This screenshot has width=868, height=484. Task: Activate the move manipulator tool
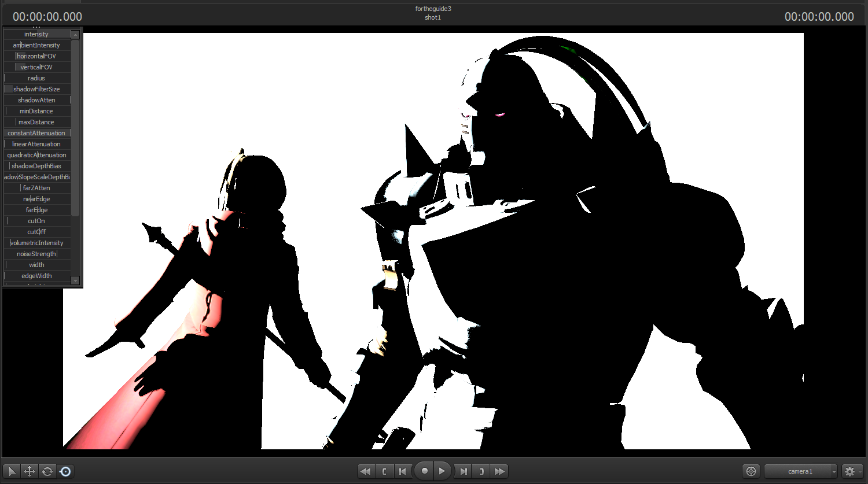[x=30, y=471]
